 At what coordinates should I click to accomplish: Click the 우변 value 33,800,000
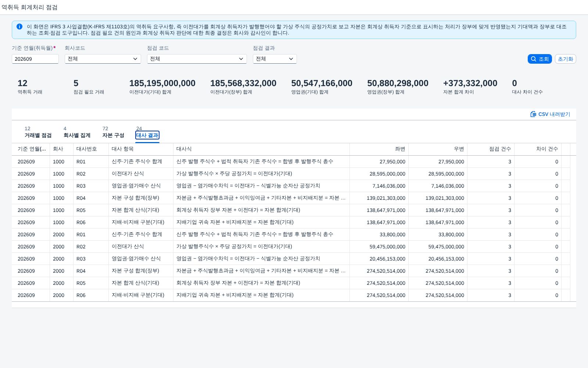(451, 234)
